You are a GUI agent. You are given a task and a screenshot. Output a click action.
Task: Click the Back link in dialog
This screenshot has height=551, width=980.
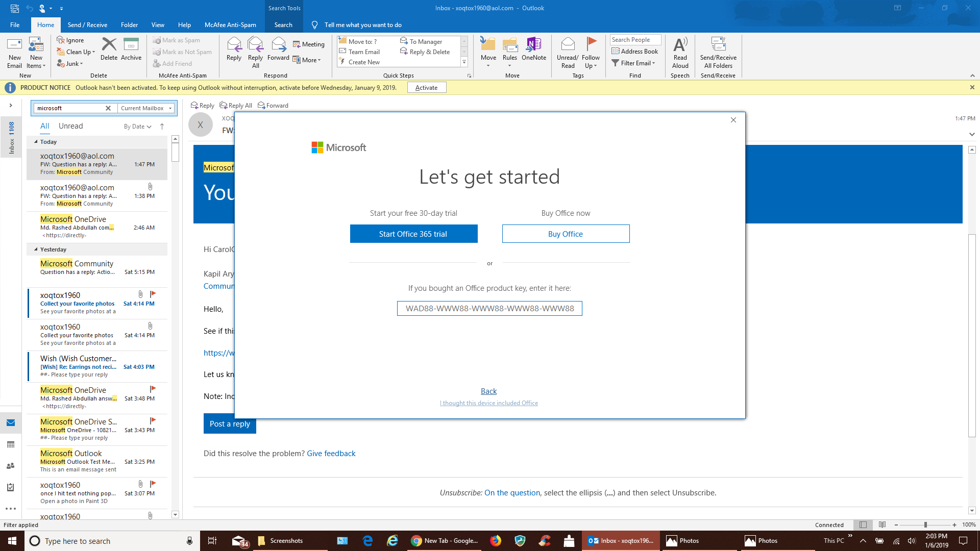tap(488, 391)
